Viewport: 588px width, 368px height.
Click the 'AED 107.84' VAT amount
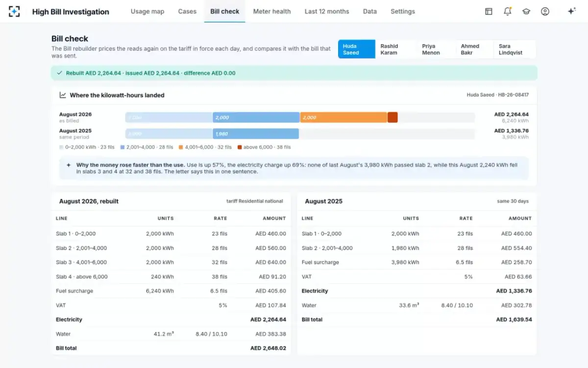pos(270,305)
